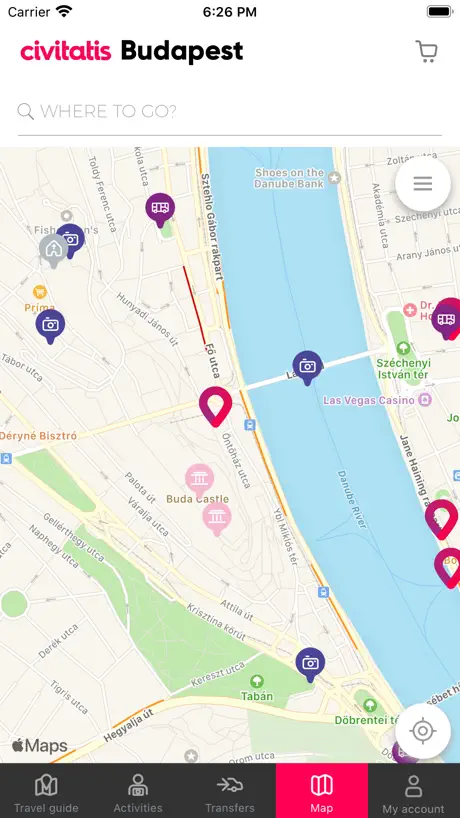460x818 pixels.
Task: Go to the My account tab
Action: point(414,791)
